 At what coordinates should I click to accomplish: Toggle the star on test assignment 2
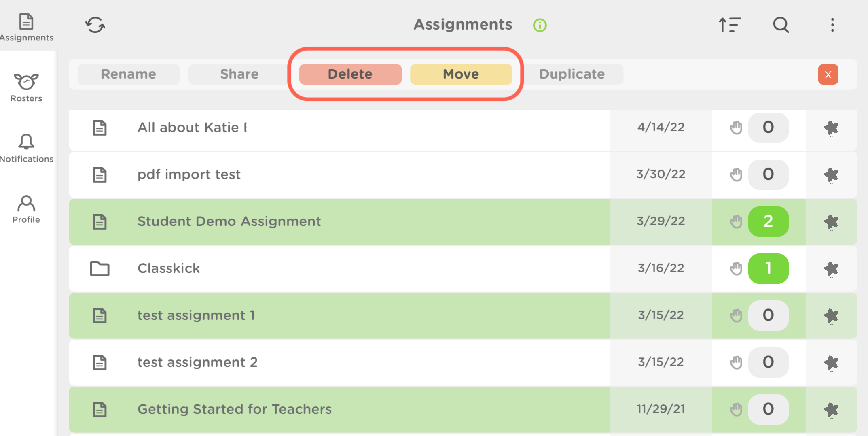click(832, 362)
